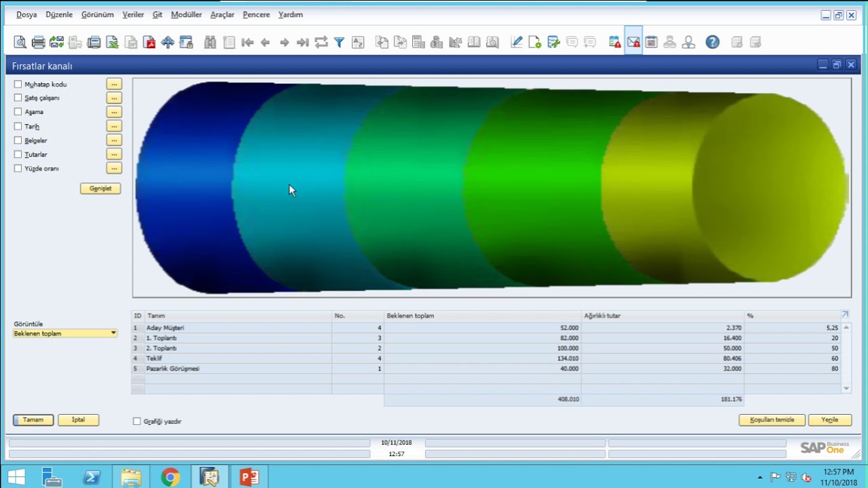Click the Yenile button
The width and height of the screenshot is (868, 488).
point(830,420)
